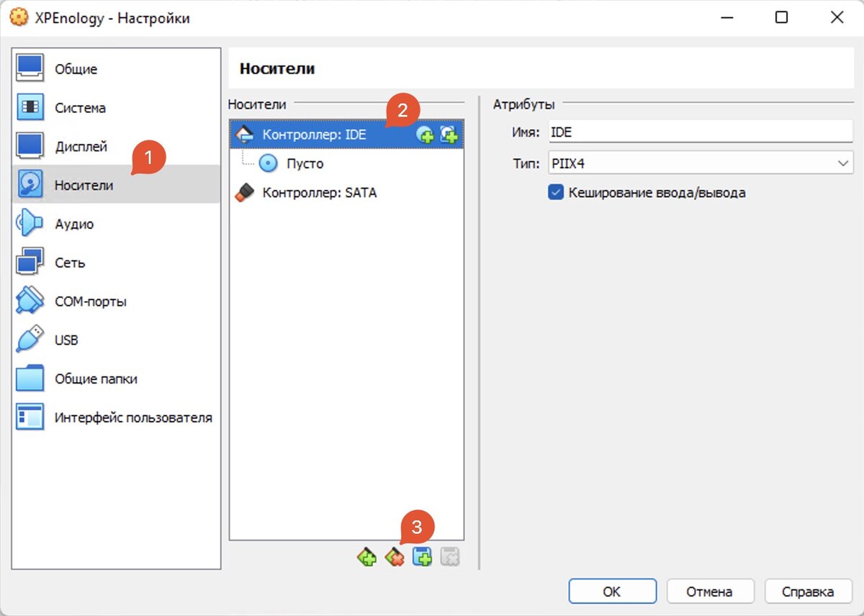Image resolution: width=864 pixels, height=616 pixels.
Task: Add optical drive to IDE controller
Action: pos(425,134)
